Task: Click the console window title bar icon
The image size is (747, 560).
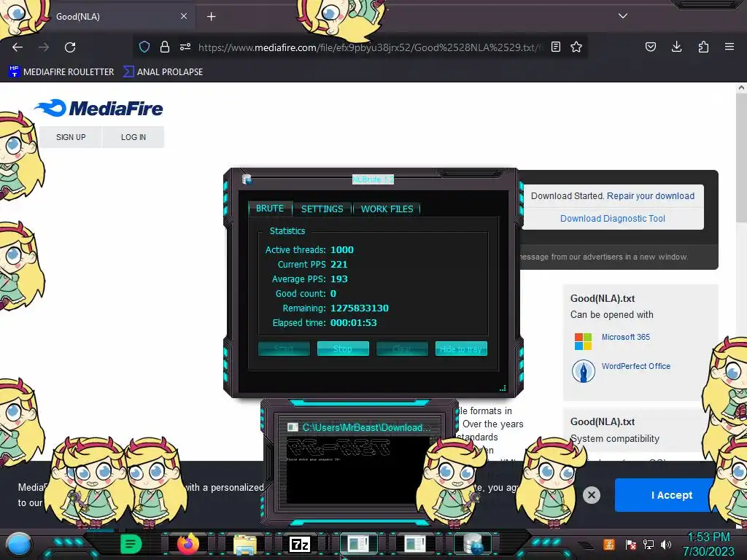Action: 293,427
